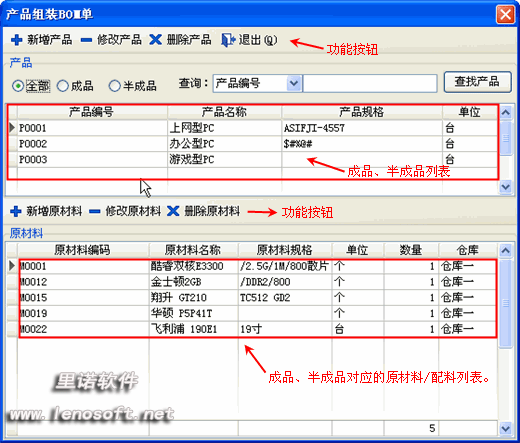The height and width of the screenshot is (443, 520).
Task: Click the material list scroll-up arrow
Action: pos(506,250)
